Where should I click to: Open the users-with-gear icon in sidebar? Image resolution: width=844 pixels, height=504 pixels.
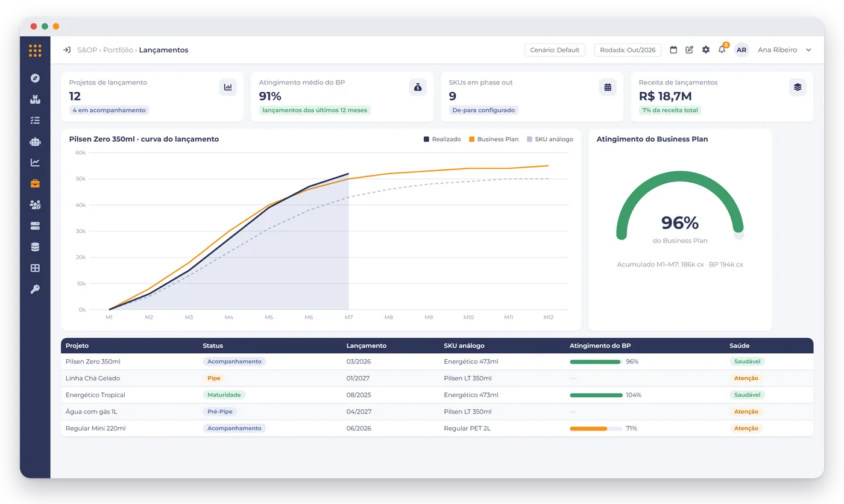click(x=35, y=205)
